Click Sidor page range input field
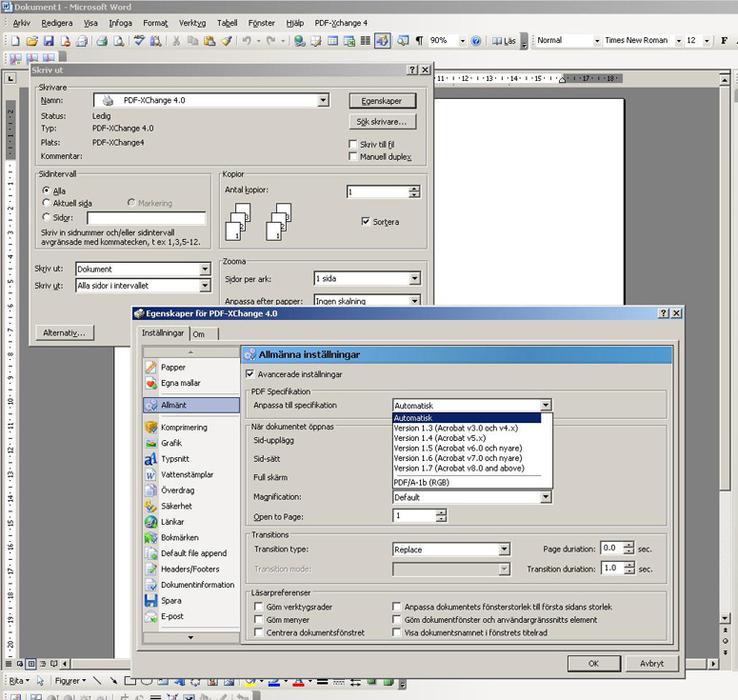Viewport: 738px width, 700px height. [x=147, y=218]
